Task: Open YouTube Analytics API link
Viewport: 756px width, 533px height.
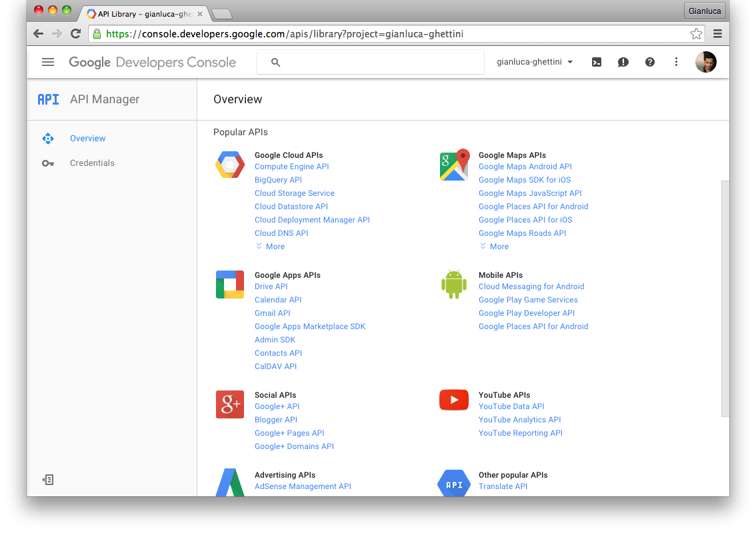Action: 520,420
